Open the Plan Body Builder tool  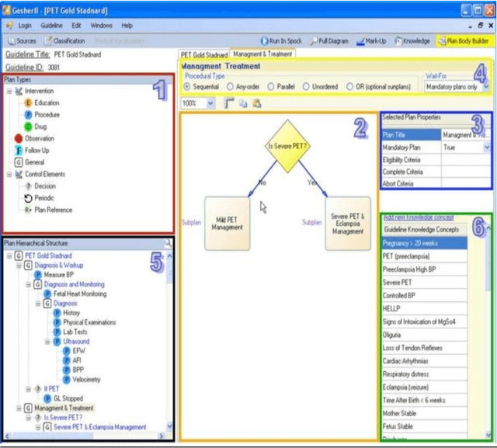(x=463, y=40)
